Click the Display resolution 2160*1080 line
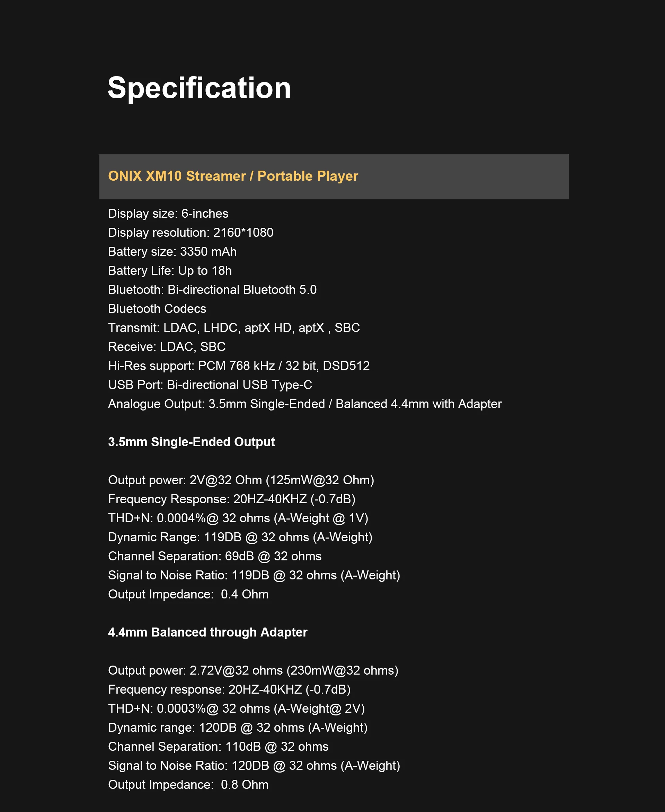The width and height of the screenshot is (665, 812). pyautogui.click(x=191, y=233)
